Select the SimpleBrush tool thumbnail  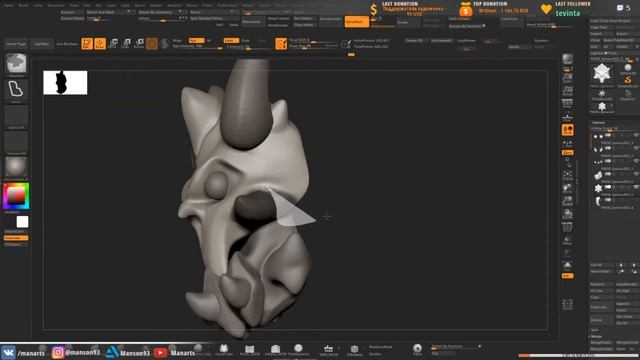coord(628,81)
